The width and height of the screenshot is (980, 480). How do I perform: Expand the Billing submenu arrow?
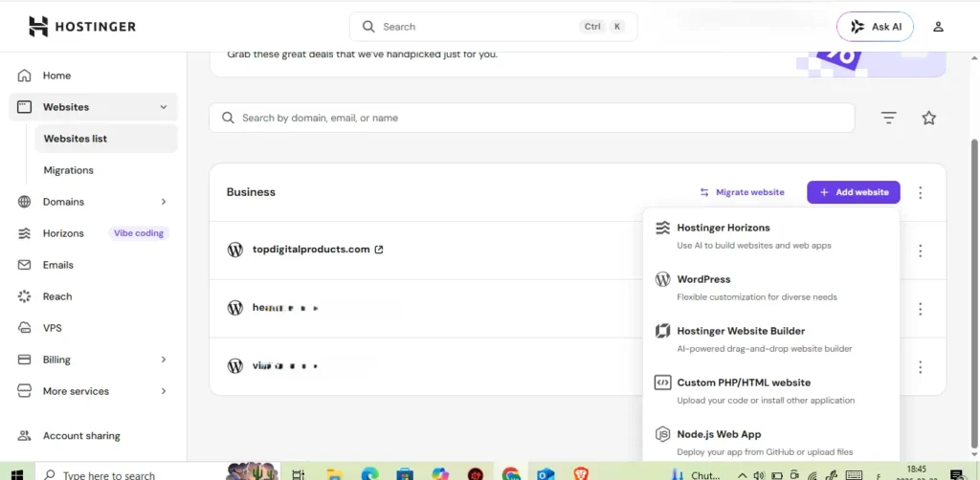tap(163, 360)
